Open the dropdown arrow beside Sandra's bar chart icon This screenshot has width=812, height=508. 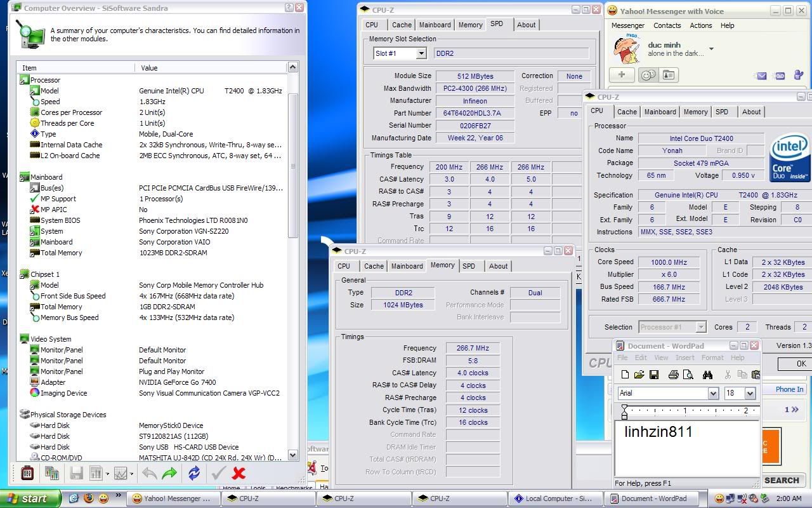tap(107, 474)
